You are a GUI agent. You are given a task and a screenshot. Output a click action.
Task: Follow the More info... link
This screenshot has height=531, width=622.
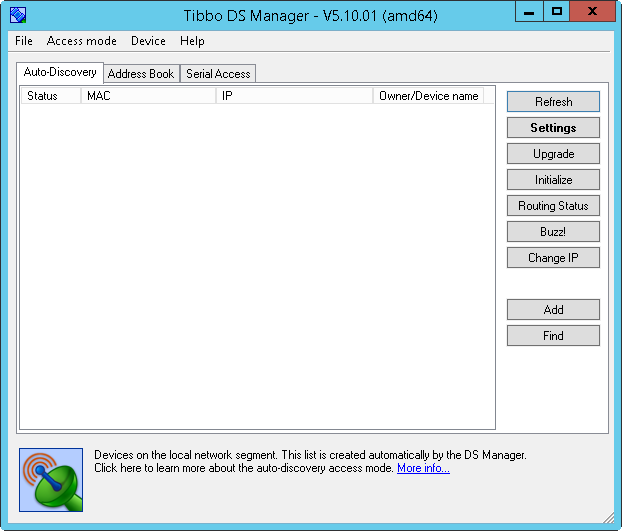point(423,468)
